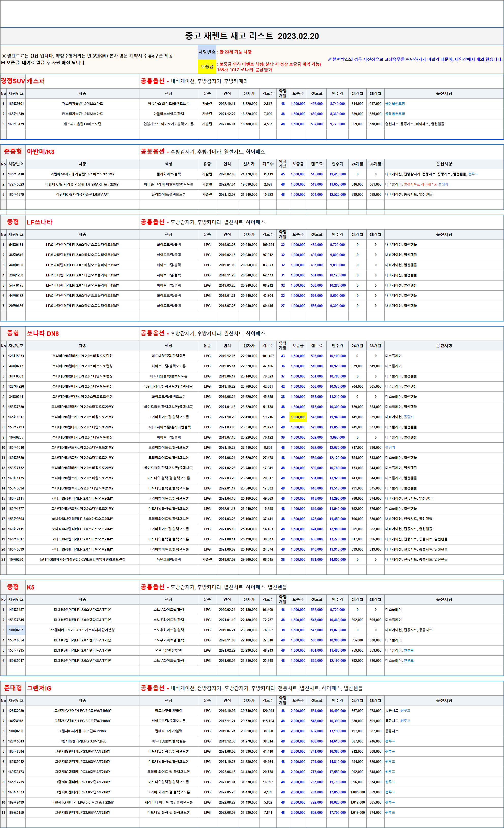Viewport: 504px width, 828px height.
Task: Select model '그랜저 IG 렌터카 LPG 3.0 모던 A/T 22MY'
Action: click(x=82, y=803)
